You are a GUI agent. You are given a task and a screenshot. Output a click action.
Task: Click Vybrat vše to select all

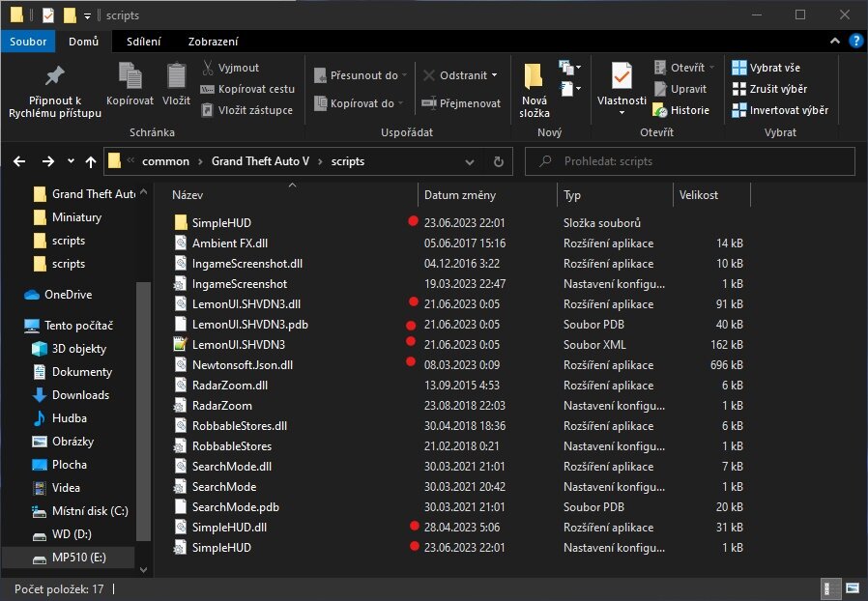coord(767,68)
